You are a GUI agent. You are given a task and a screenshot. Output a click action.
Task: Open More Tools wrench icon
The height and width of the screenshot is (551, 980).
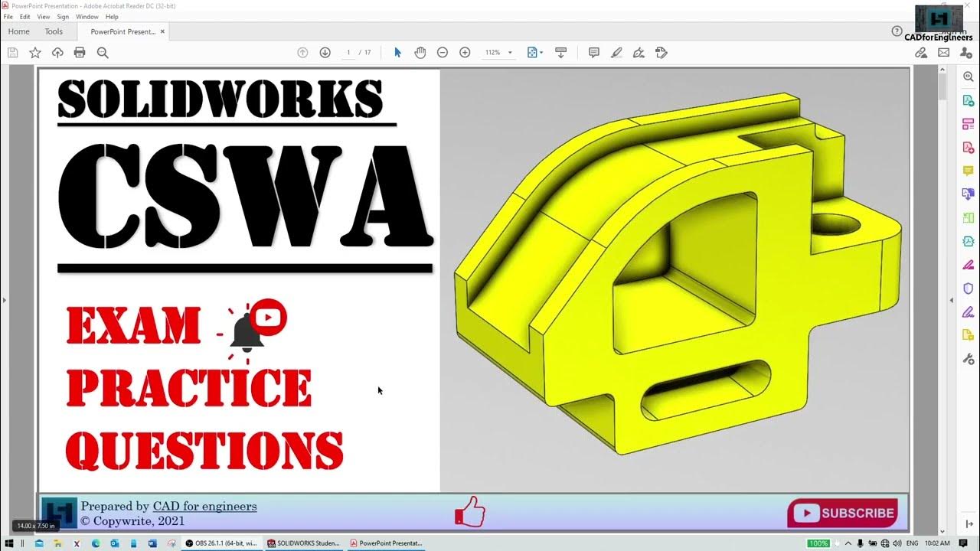click(x=968, y=359)
